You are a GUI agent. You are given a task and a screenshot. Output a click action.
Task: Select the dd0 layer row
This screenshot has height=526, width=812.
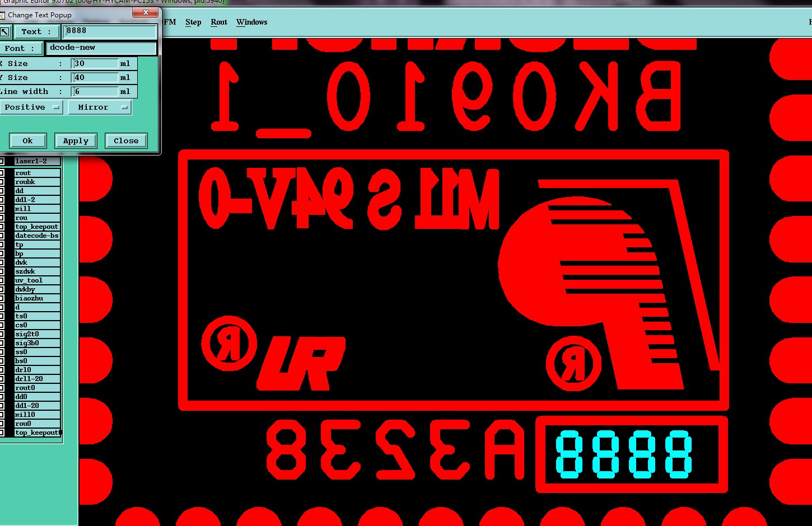coord(37,397)
